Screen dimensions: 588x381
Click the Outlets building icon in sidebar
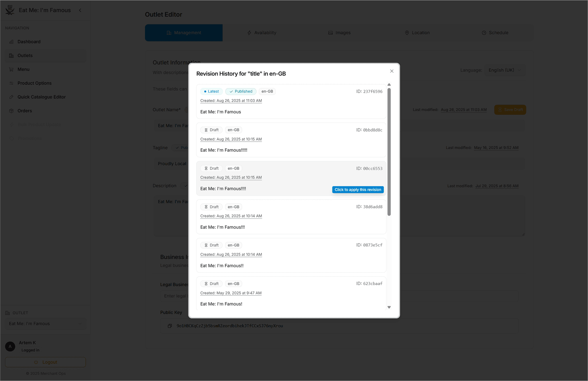(11, 55)
